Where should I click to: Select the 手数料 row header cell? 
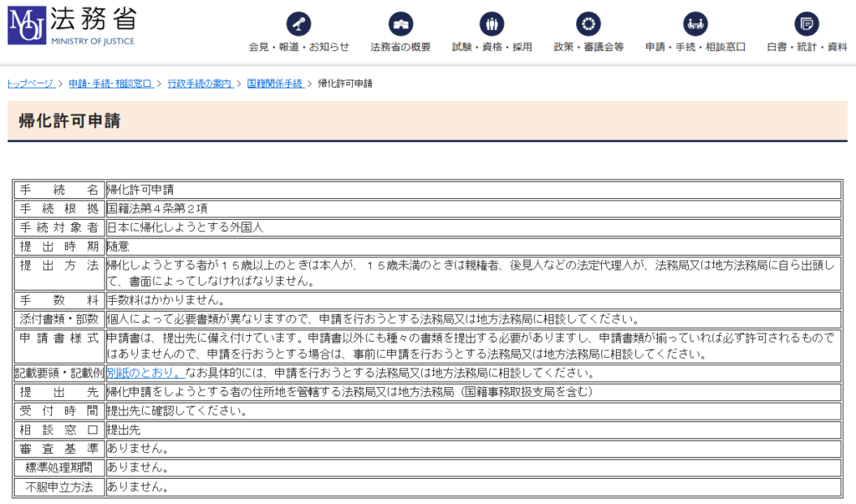pyautogui.click(x=59, y=300)
